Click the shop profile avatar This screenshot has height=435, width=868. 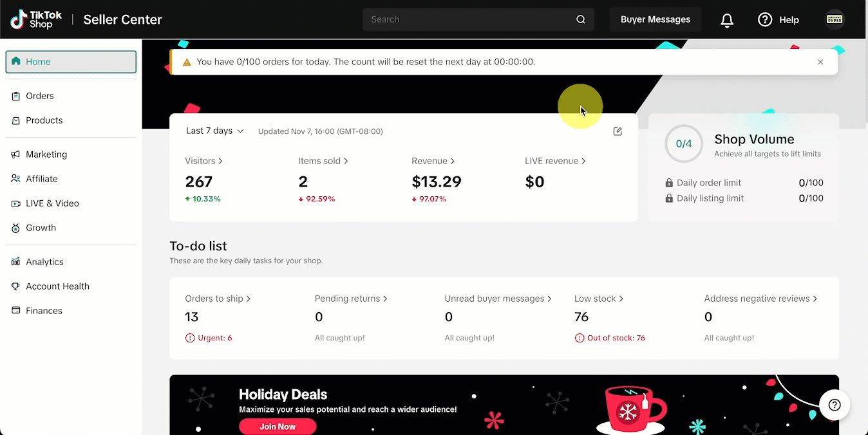point(835,19)
